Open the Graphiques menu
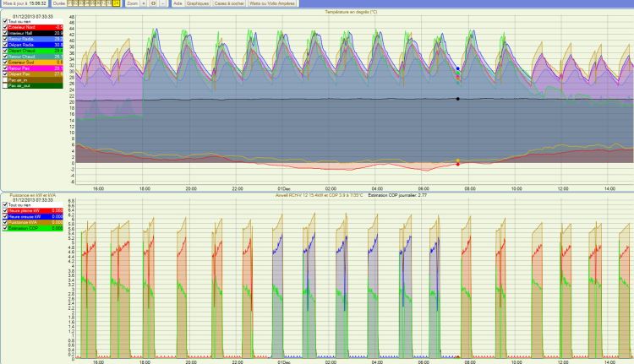This screenshot has height=364, width=634. tap(197, 3)
